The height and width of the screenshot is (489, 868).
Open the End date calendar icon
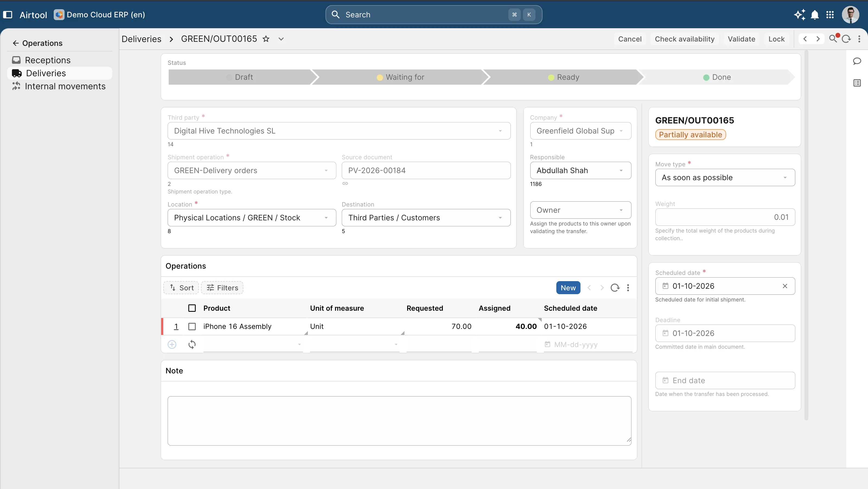[665, 380]
